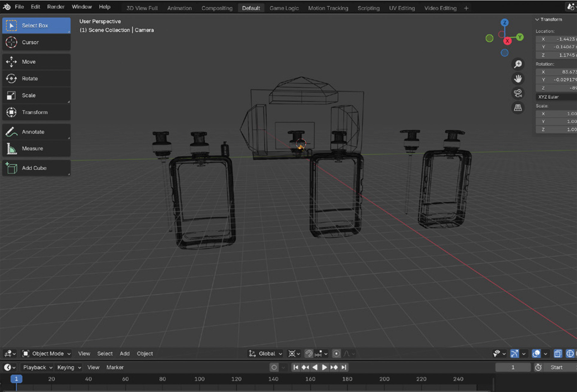Toggle camera view with camera icon
Screen dimensions: 577x392
[x=518, y=93]
